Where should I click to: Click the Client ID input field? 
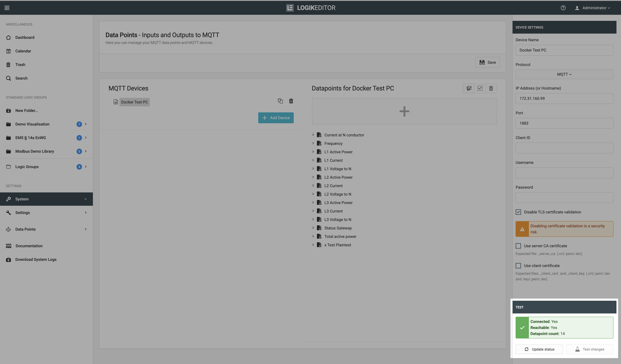click(x=564, y=148)
